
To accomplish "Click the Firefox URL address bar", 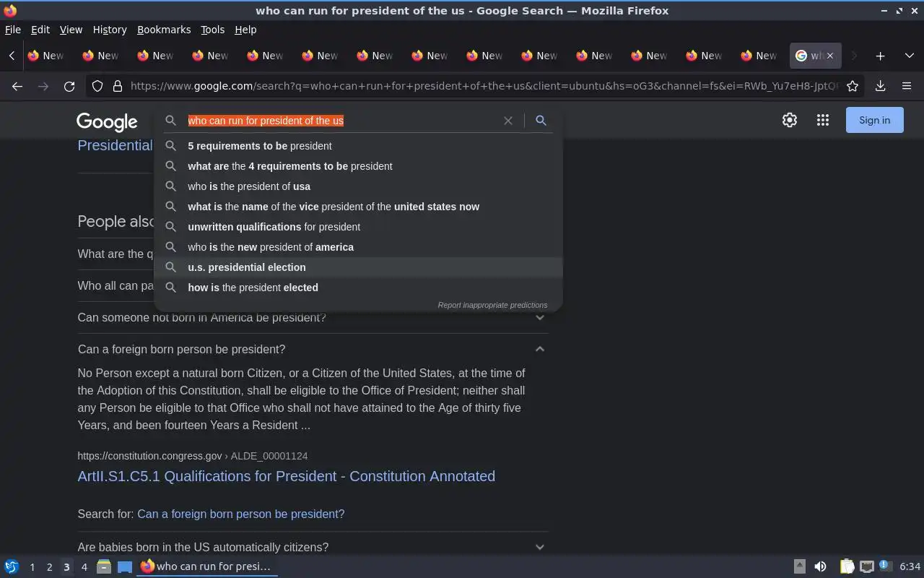I will point(484,86).
